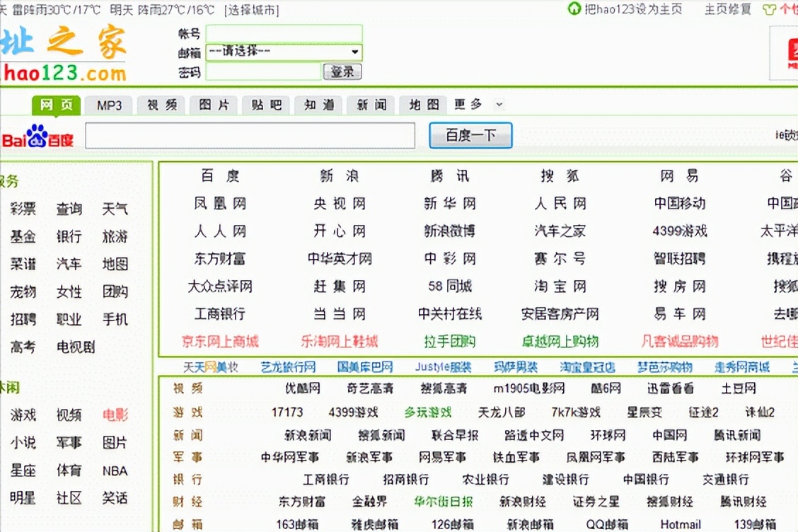
Task: Click the green 多玩游戏 link
Action: click(x=428, y=412)
